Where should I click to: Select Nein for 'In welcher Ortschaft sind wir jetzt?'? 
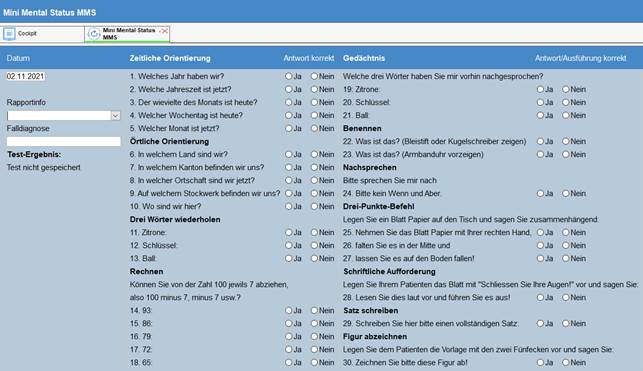314,180
